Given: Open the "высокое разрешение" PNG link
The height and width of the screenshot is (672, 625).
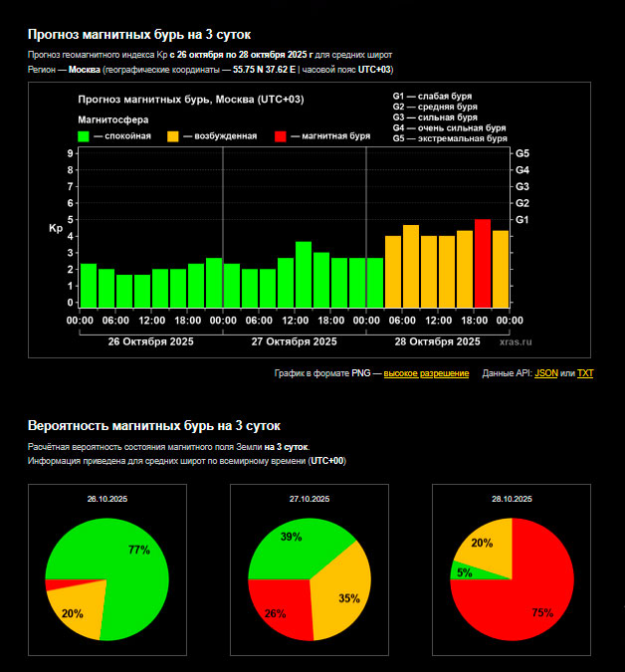Looking at the screenshot, I should coord(426,373).
